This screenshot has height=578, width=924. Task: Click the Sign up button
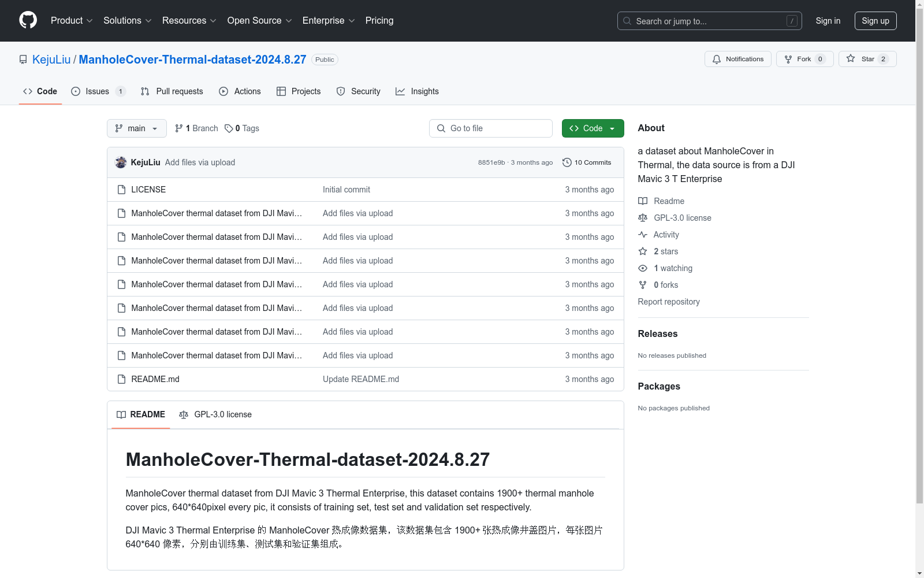875,21
